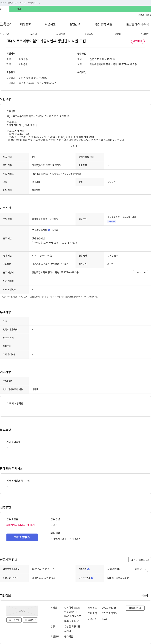The width and height of the screenshot is (151, 644).
Task: Click the 구인인증번호 help question icon
Action: (x=92, y=578)
